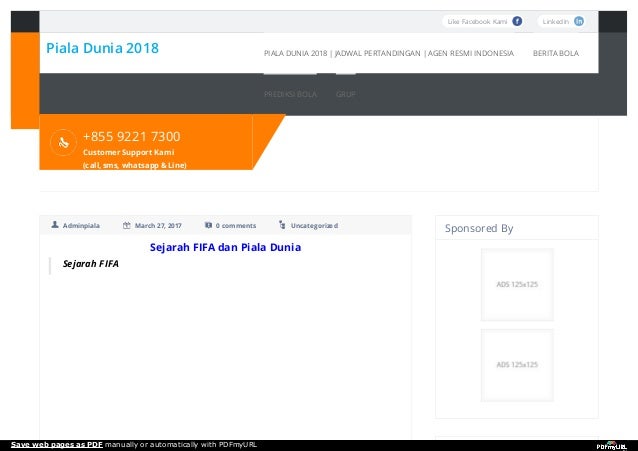The width and height of the screenshot is (638, 451).
Task: Go to the Berita Bola menu item
Action: point(556,53)
